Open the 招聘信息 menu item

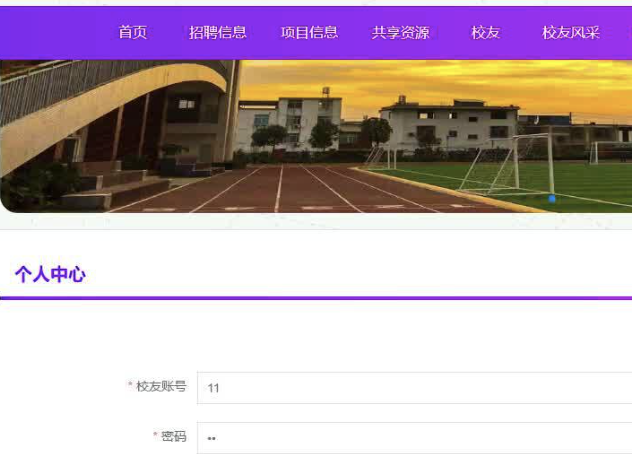coord(218,33)
